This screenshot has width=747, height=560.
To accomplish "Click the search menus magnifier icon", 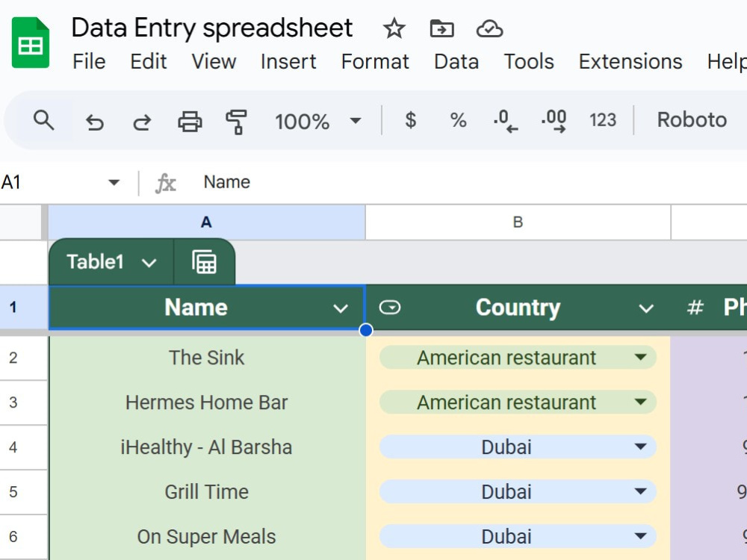I will (43, 120).
